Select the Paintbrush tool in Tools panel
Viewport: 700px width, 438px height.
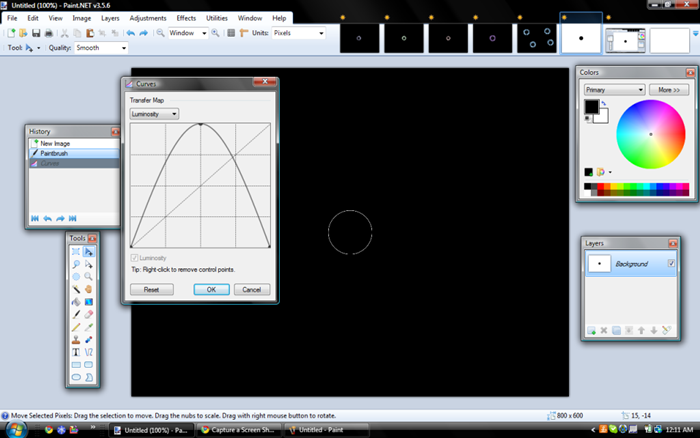click(76, 315)
